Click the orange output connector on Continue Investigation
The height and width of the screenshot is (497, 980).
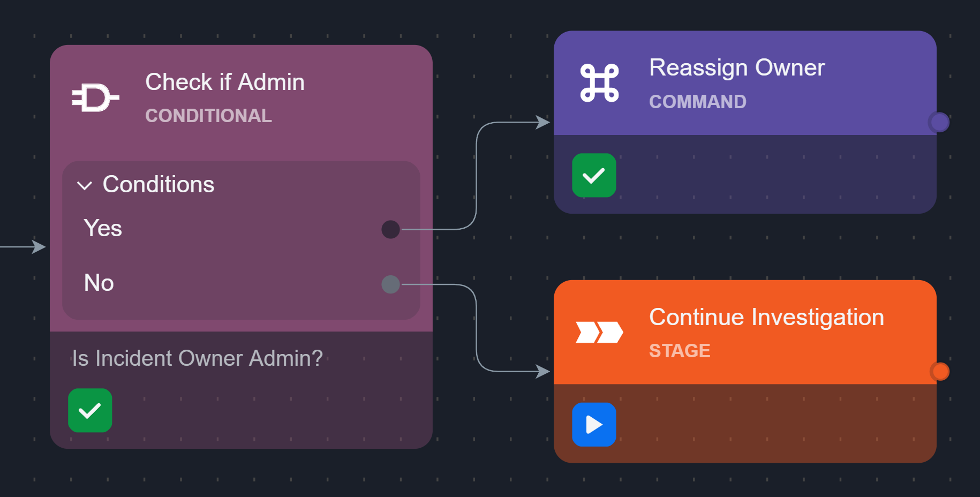(x=940, y=371)
